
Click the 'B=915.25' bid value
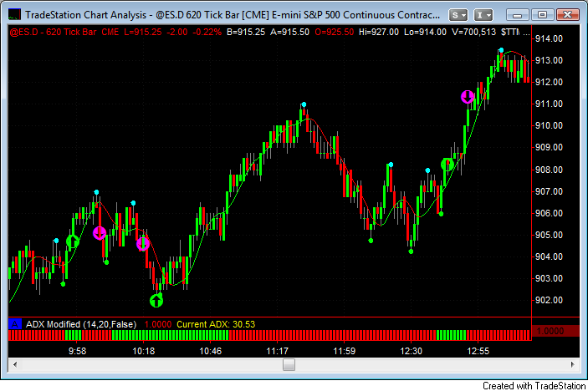click(246, 33)
